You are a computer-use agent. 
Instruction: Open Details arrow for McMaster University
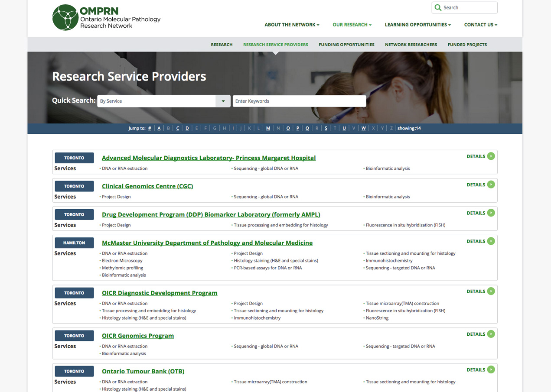(x=491, y=241)
